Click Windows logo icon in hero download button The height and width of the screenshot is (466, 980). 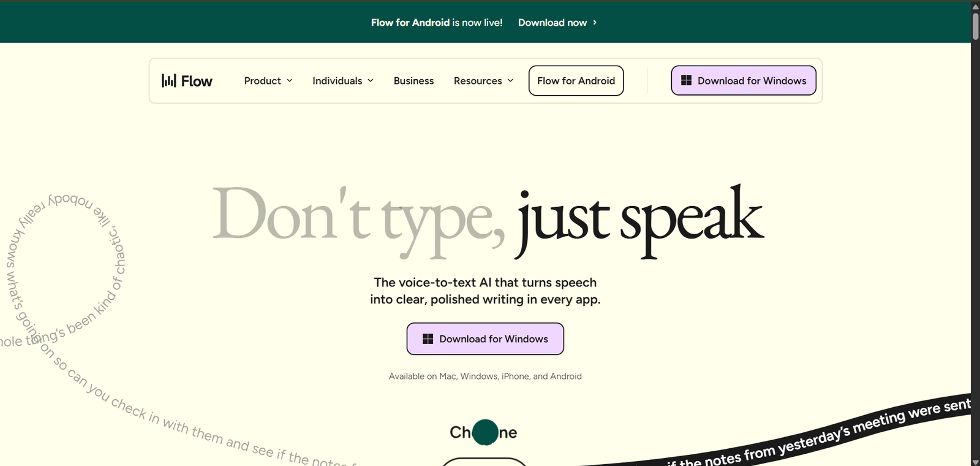click(428, 339)
